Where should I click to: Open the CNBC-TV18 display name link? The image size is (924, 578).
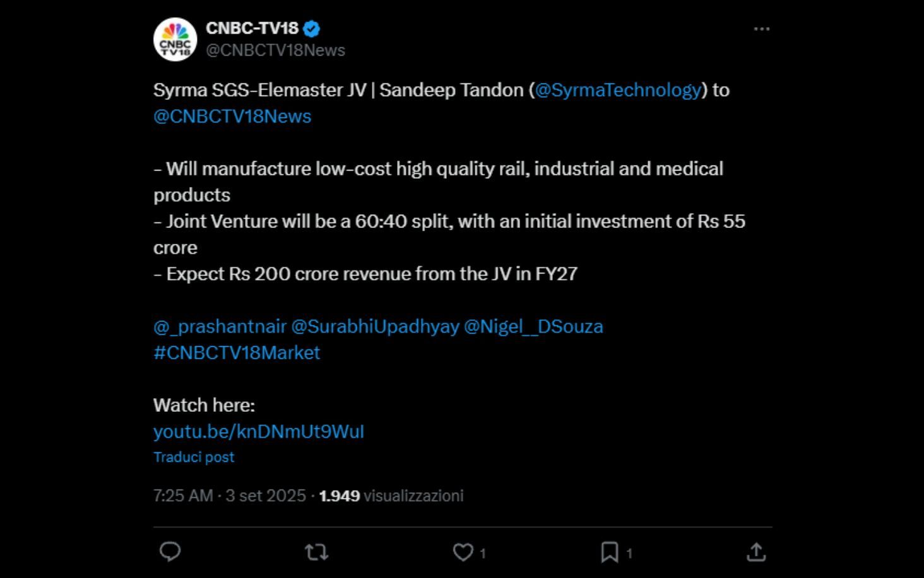(x=252, y=28)
